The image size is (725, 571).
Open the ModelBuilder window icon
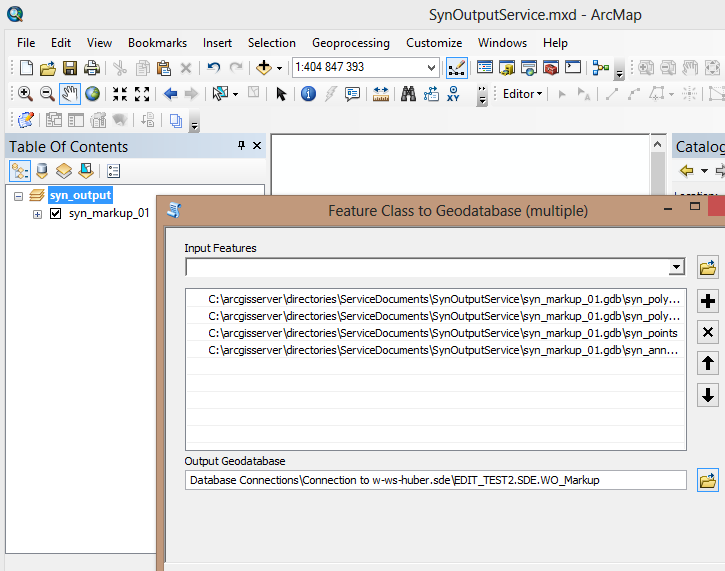pyautogui.click(x=601, y=68)
